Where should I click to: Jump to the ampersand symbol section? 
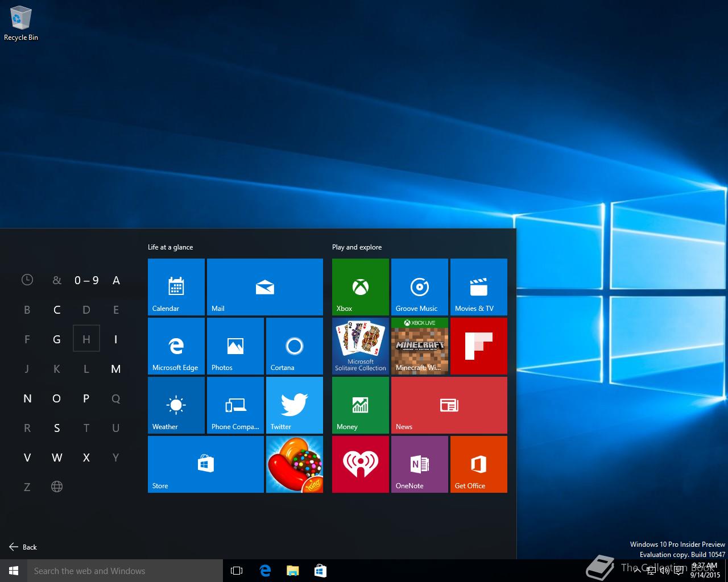pos(57,280)
